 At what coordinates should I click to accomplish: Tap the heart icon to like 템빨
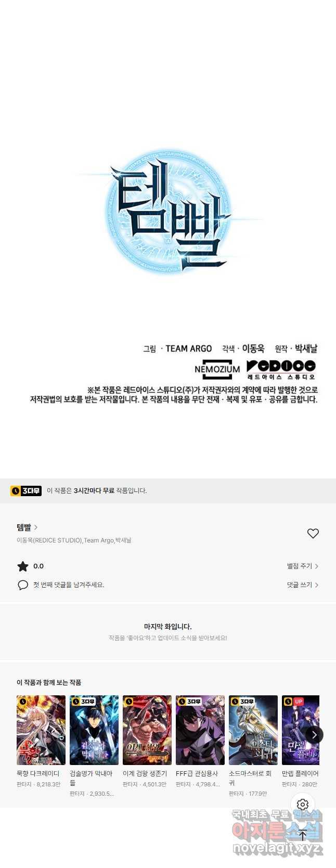coord(313,534)
